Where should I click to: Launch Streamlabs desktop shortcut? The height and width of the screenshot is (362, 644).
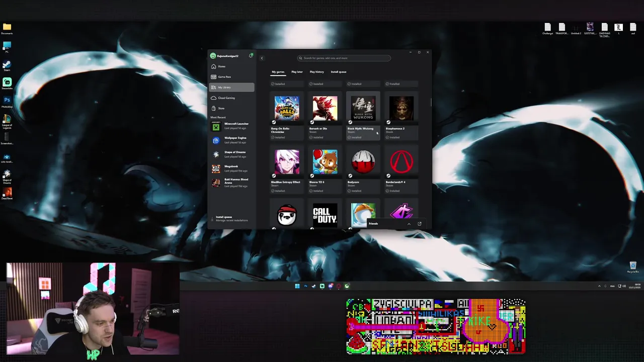coord(7,84)
